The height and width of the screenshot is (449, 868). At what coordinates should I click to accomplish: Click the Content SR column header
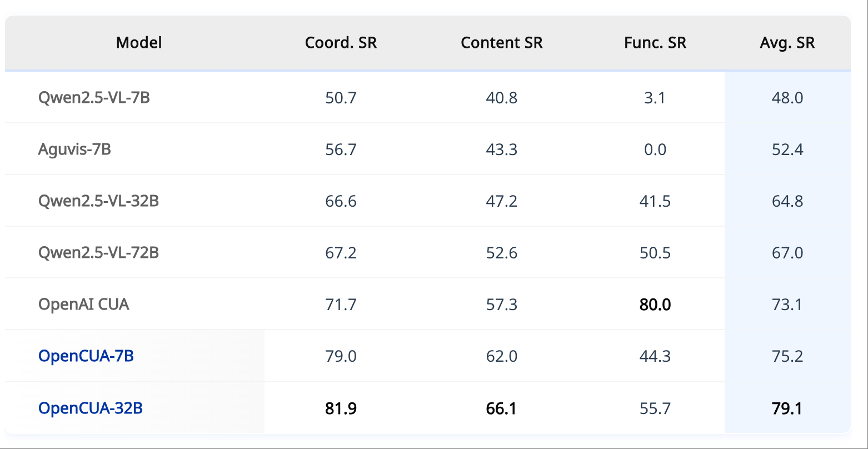pyautogui.click(x=501, y=42)
